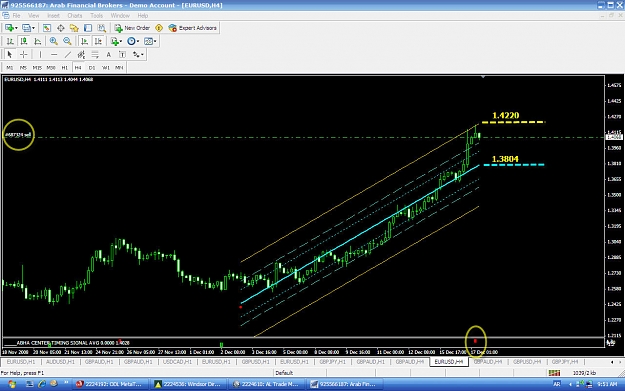Select the Cursor arrow tool
This screenshot has height=391, width=625.
point(10,55)
